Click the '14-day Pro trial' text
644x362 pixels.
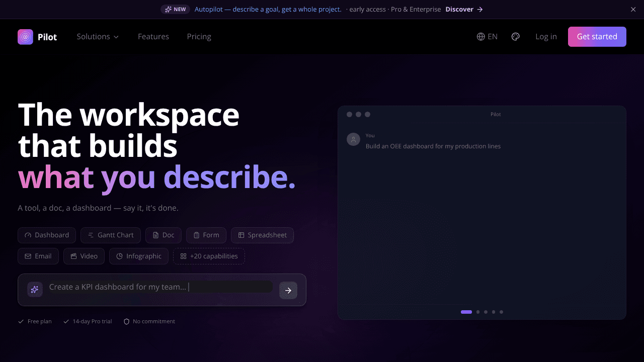(92, 321)
